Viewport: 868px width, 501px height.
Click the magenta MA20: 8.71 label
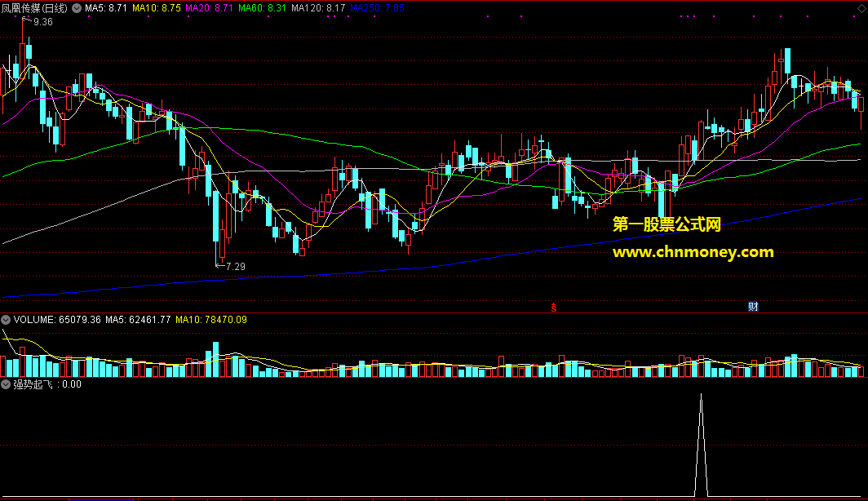pos(209,8)
